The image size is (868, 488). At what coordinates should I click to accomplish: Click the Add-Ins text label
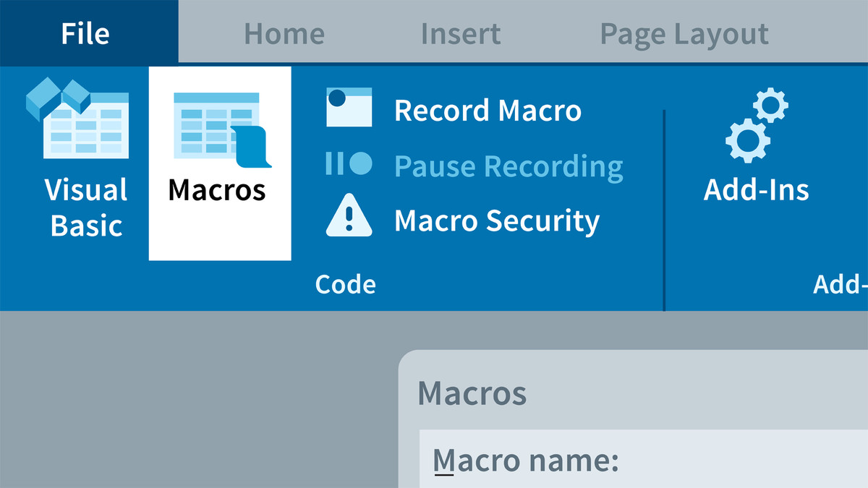[757, 190]
